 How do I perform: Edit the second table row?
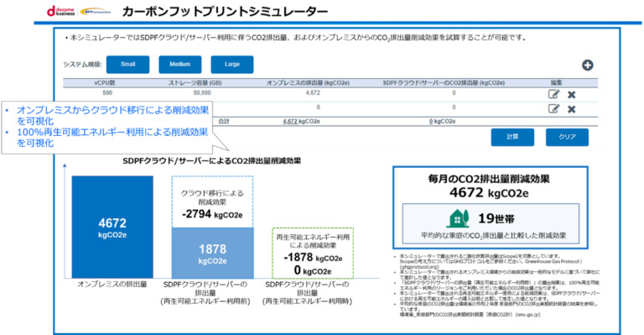[553, 109]
